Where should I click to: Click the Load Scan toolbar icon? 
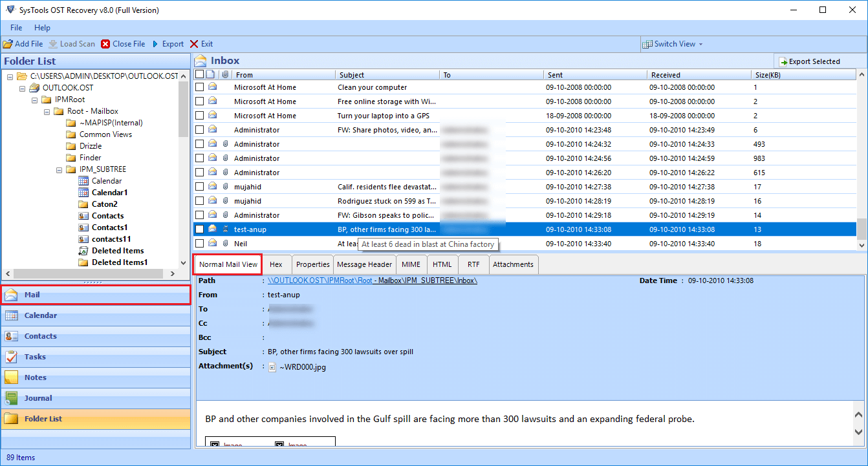coord(53,44)
